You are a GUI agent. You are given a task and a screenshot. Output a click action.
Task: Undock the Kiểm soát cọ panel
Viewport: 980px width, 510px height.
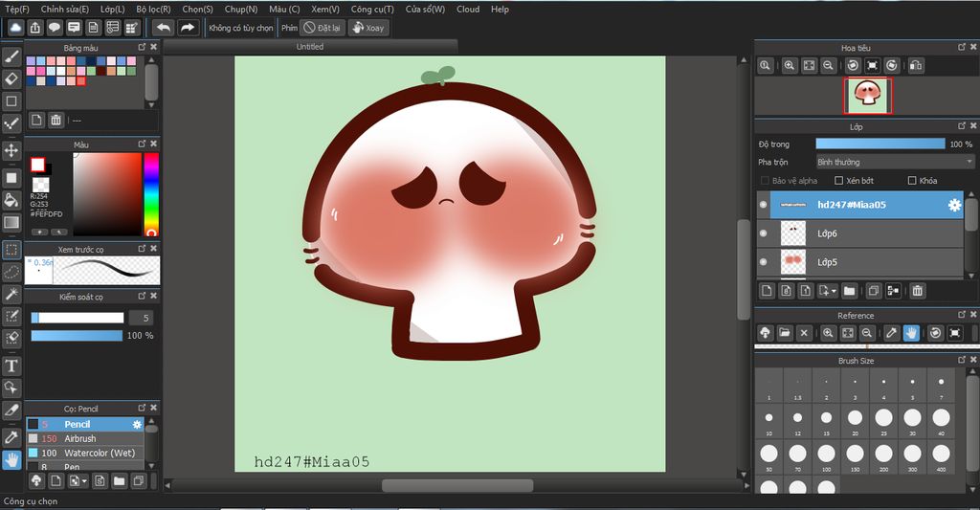click(142, 296)
